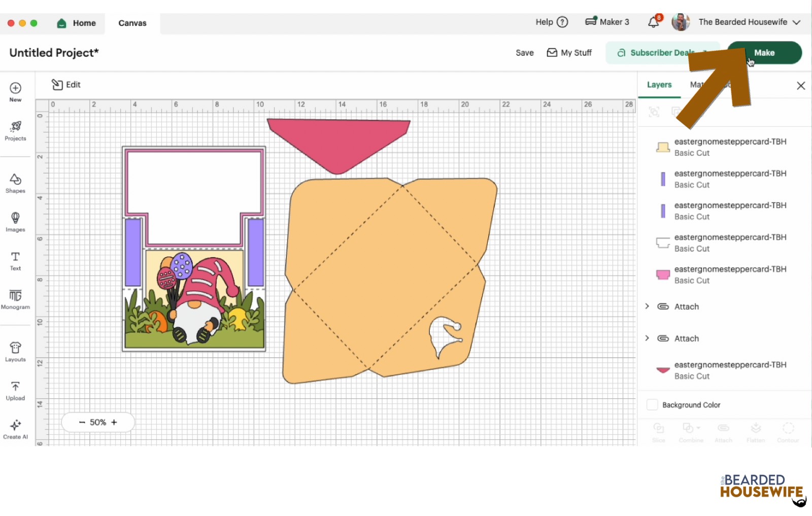Click the 50% zoom level

click(98, 422)
